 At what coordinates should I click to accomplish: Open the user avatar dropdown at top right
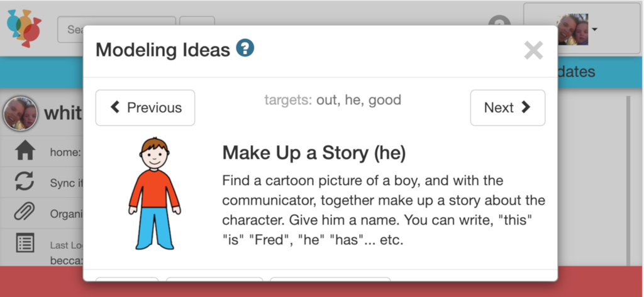pos(580,29)
